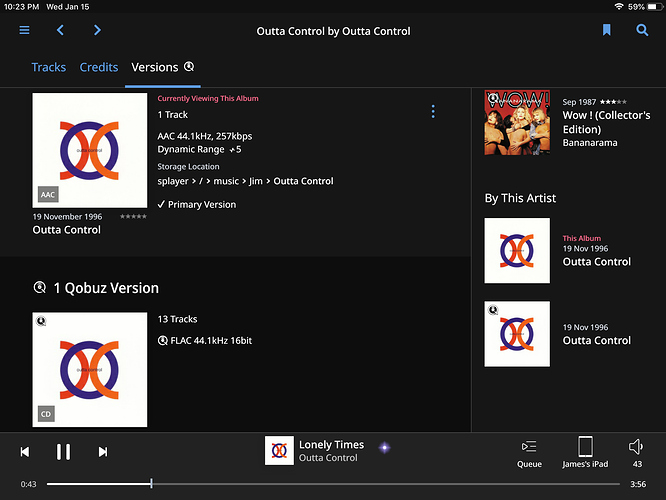The height and width of the screenshot is (500, 666).
Task: Open the hamburger navigation menu
Action: coord(24,30)
